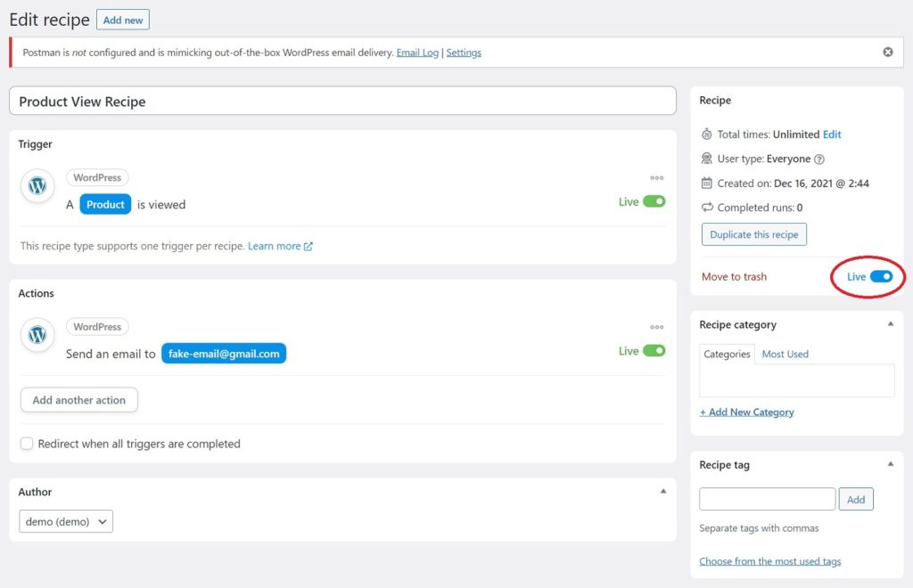The height and width of the screenshot is (588, 913).
Task: Collapse the Recipe category panel
Action: coord(891,324)
